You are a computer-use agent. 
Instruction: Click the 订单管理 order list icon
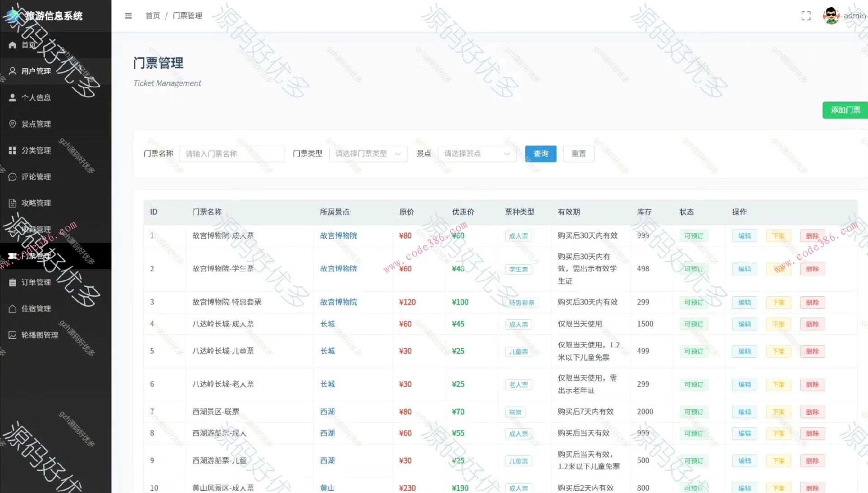(x=12, y=282)
